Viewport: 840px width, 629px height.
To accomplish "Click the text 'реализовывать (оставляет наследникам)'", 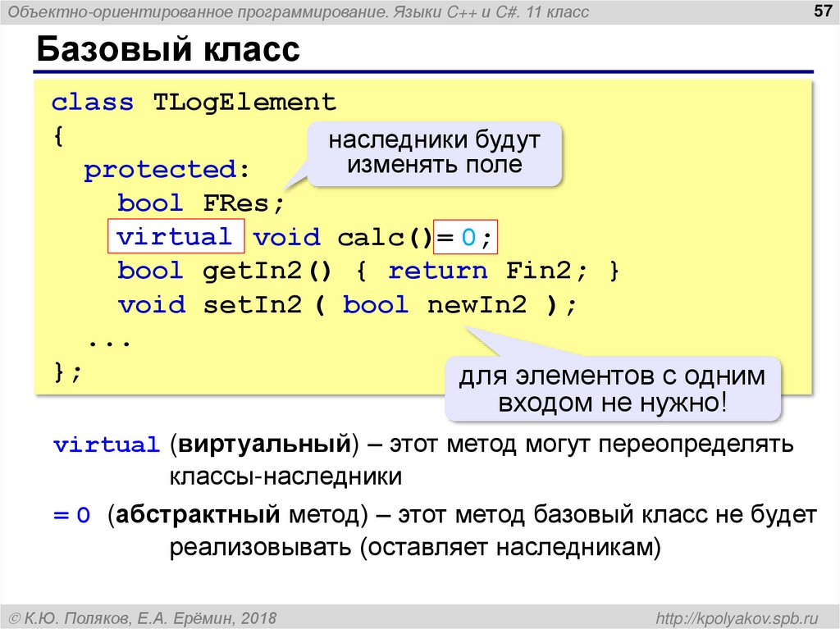I will point(415,548).
